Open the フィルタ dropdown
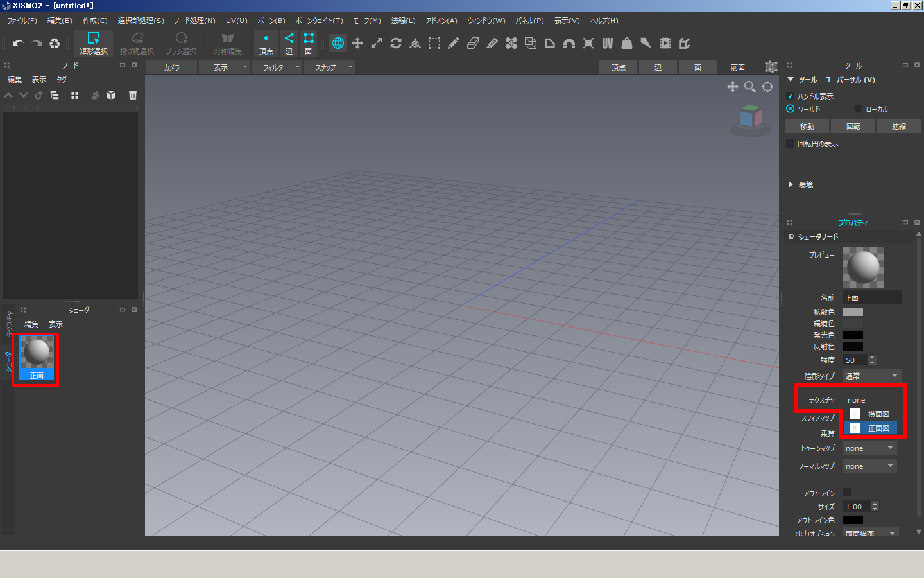 pos(277,67)
